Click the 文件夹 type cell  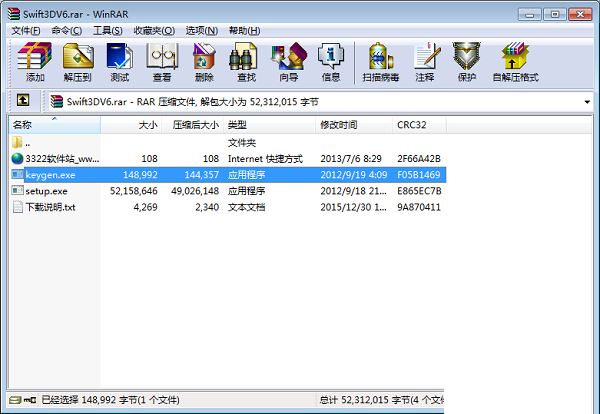click(x=242, y=143)
